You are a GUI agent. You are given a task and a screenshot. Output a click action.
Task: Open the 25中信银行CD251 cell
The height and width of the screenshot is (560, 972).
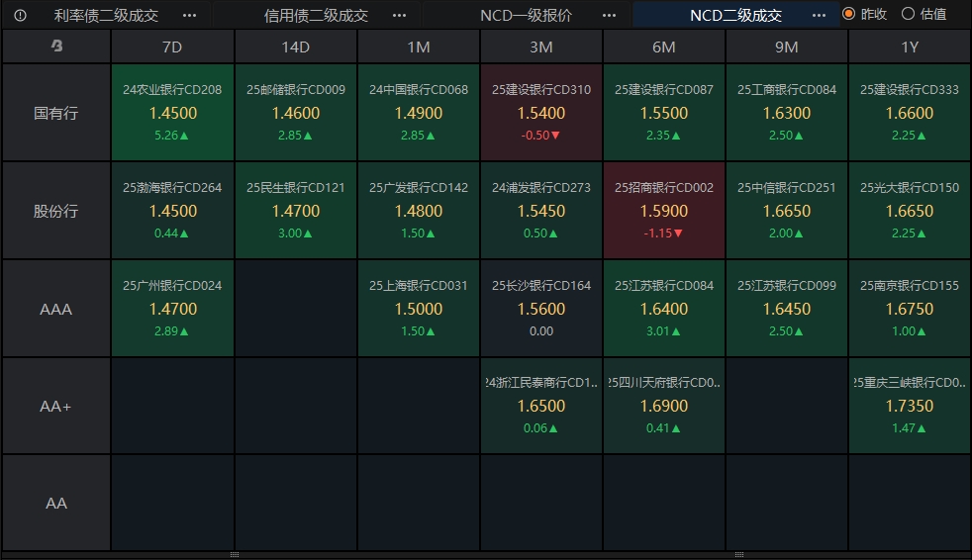[x=787, y=211]
